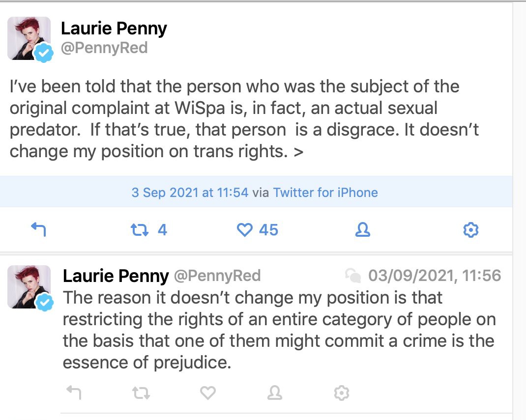Image resolution: width=526 pixels, height=420 pixels.
Task: Open the gear settings on main tweet
Action: pos(471,229)
